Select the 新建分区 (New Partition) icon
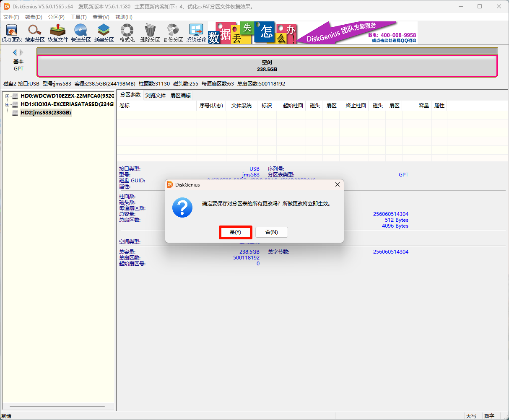This screenshot has width=509, height=420. pyautogui.click(x=104, y=33)
